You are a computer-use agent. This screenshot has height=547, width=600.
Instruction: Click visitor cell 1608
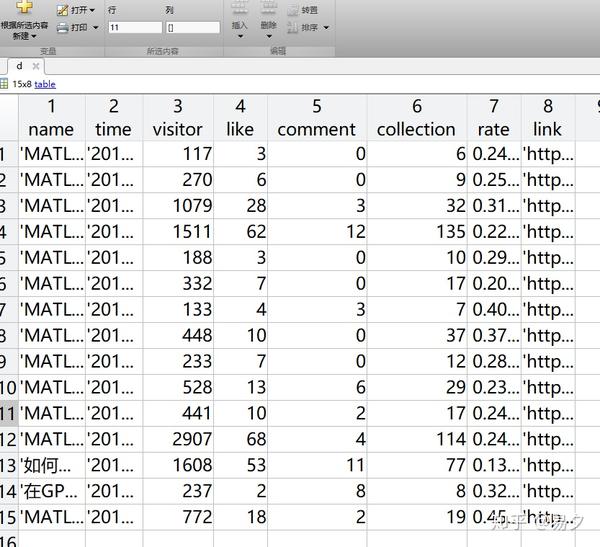click(x=178, y=465)
